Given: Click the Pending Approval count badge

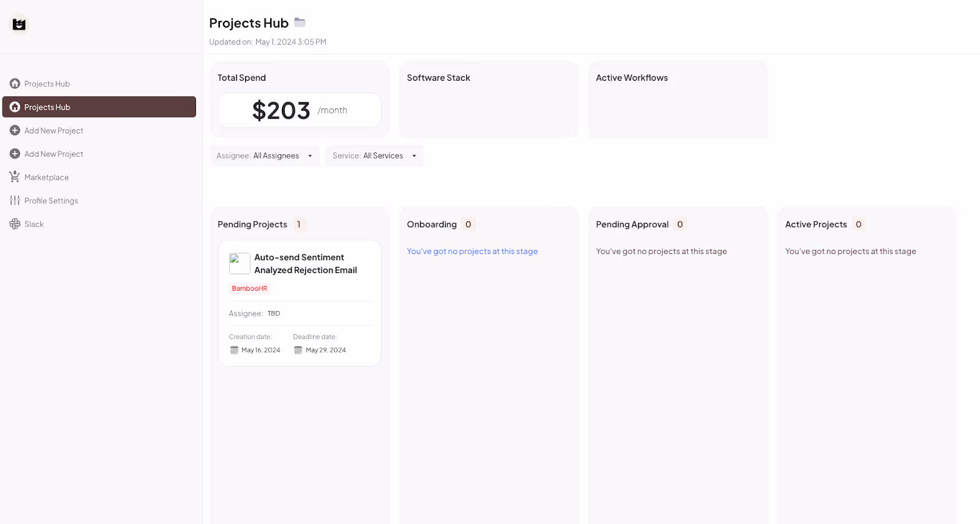Looking at the screenshot, I should tap(680, 224).
